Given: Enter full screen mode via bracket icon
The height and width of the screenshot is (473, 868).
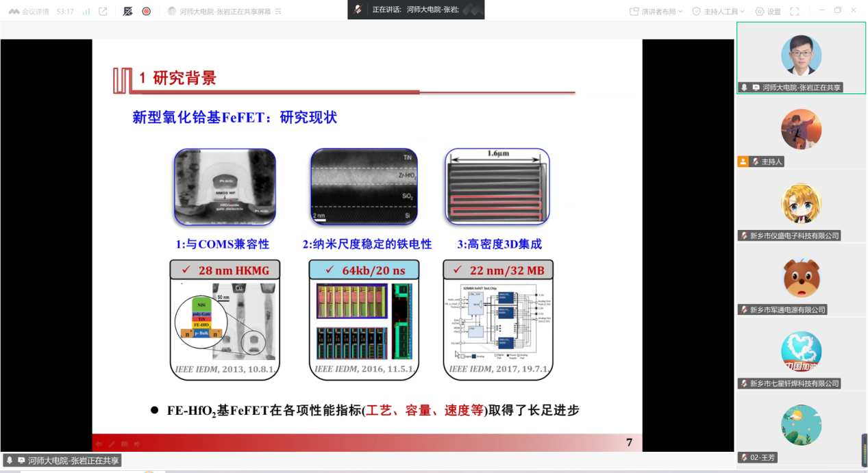Looking at the screenshot, I should click(795, 12).
